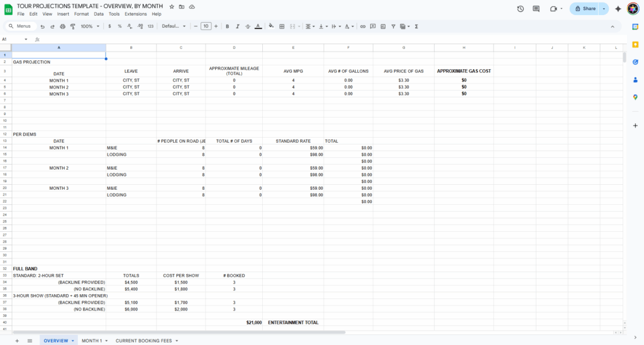
Task: Click the Print icon
Action: coord(62,26)
